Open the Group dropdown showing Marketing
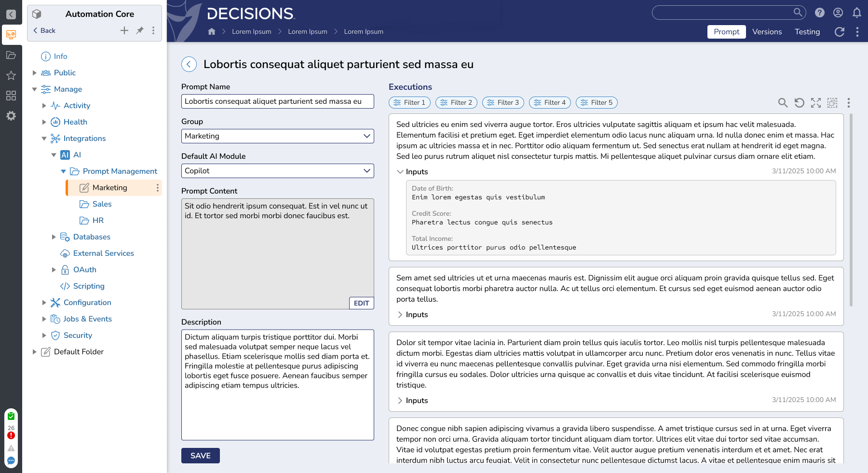This screenshot has height=473, width=868. pos(277,136)
